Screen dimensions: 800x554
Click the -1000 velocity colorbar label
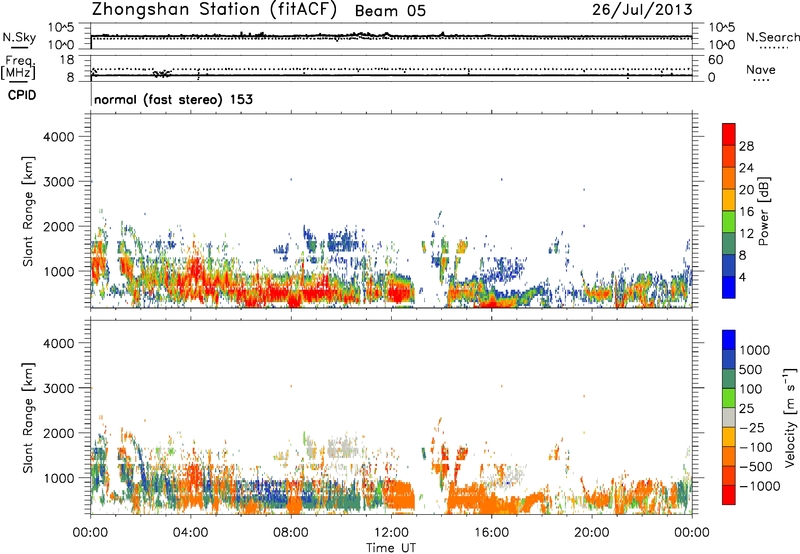[x=759, y=486]
